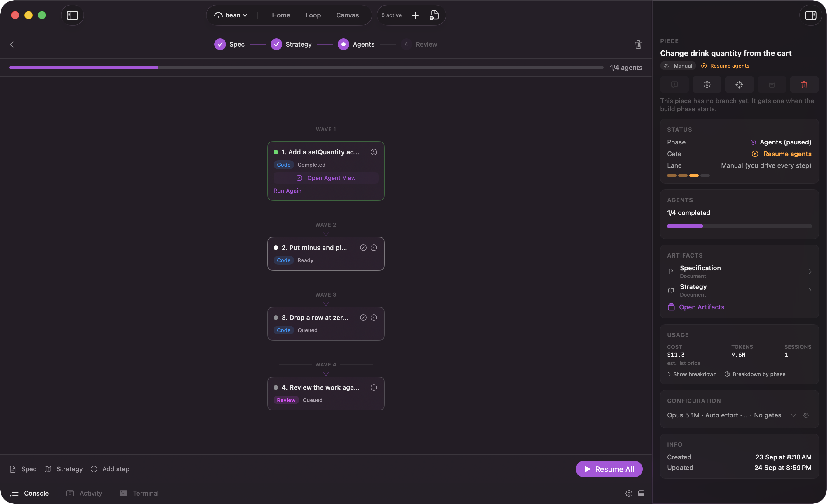The image size is (827, 504).
Task: Jump to the Spec step in stepper
Action: (229, 44)
